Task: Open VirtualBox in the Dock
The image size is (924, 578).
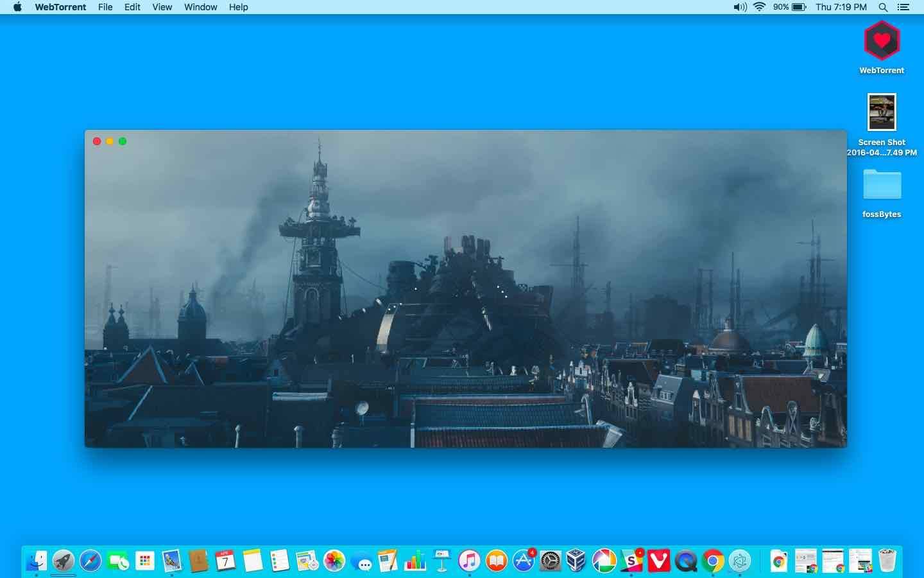Action: [577, 561]
